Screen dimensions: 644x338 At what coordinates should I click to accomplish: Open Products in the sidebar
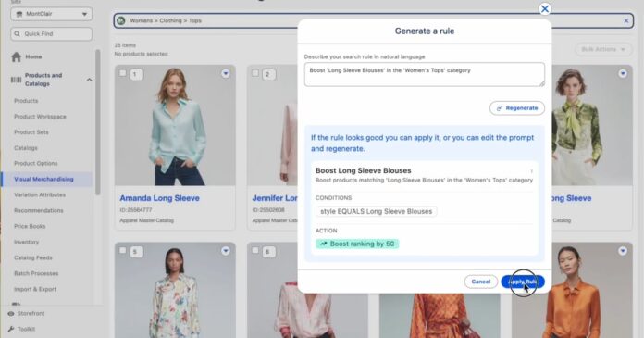(x=26, y=101)
